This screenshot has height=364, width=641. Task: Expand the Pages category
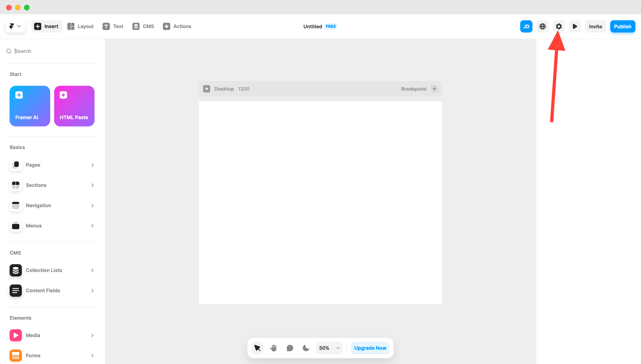coord(52,165)
